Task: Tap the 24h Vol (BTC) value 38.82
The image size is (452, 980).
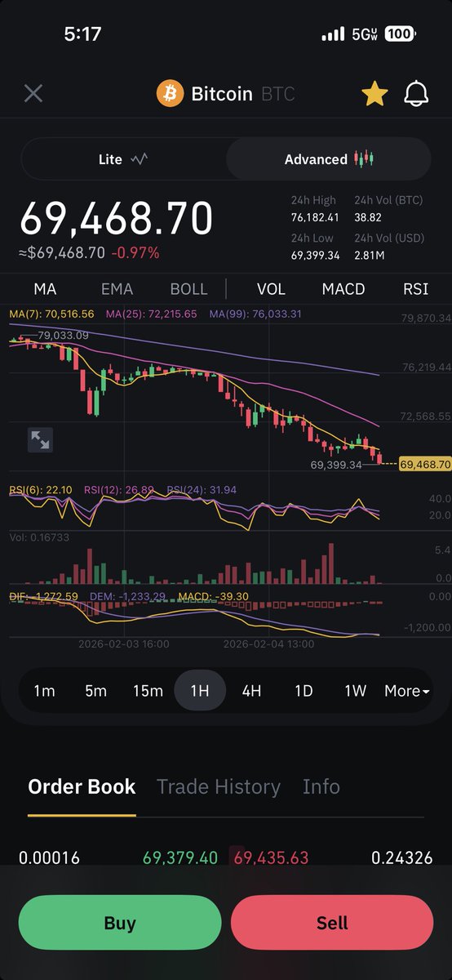Action: tap(368, 217)
